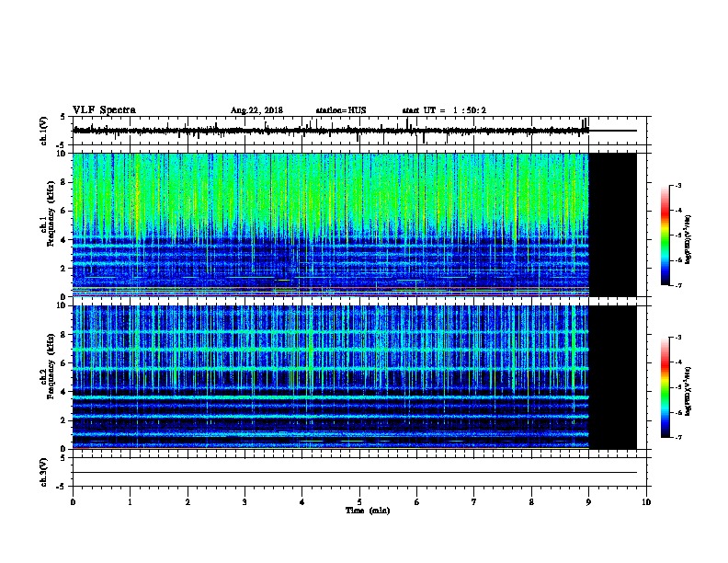Viewport: 728px width, 563px height.
Task: Click the ch.1 color scale bar
Action: coord(665,236)
